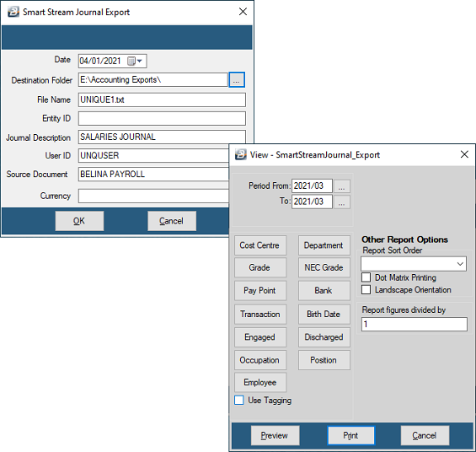Click the Grade filter button
This screenshot has width=476, height=452.
(260, 267)
